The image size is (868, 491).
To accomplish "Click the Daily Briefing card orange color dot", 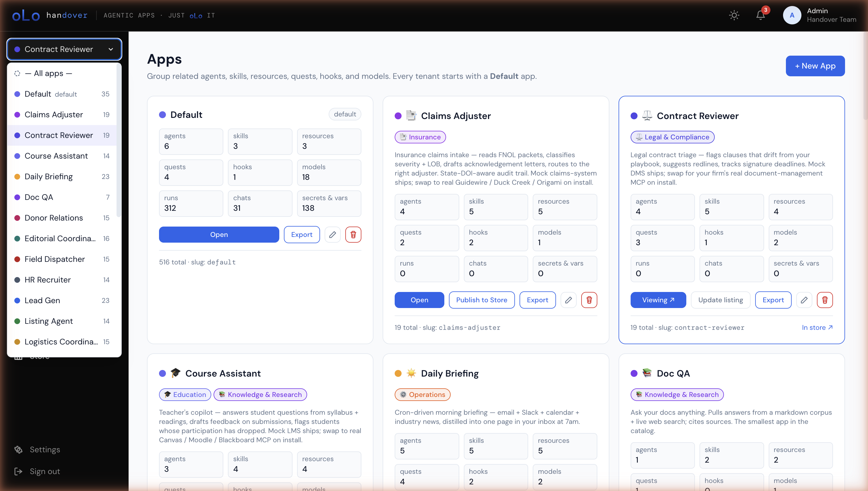I will click(x=398, y=373).
